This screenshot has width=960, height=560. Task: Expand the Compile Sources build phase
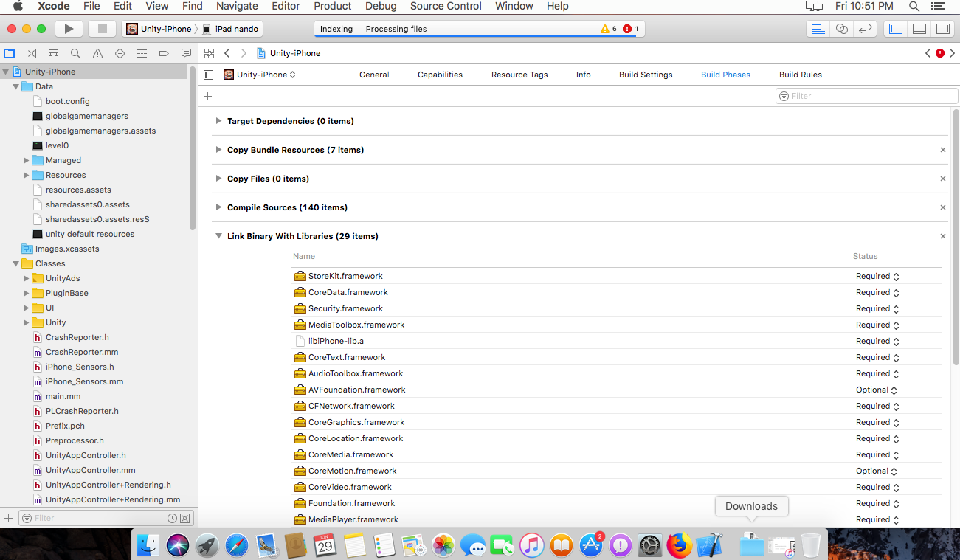pyautogui.click(x=218, y=207)
